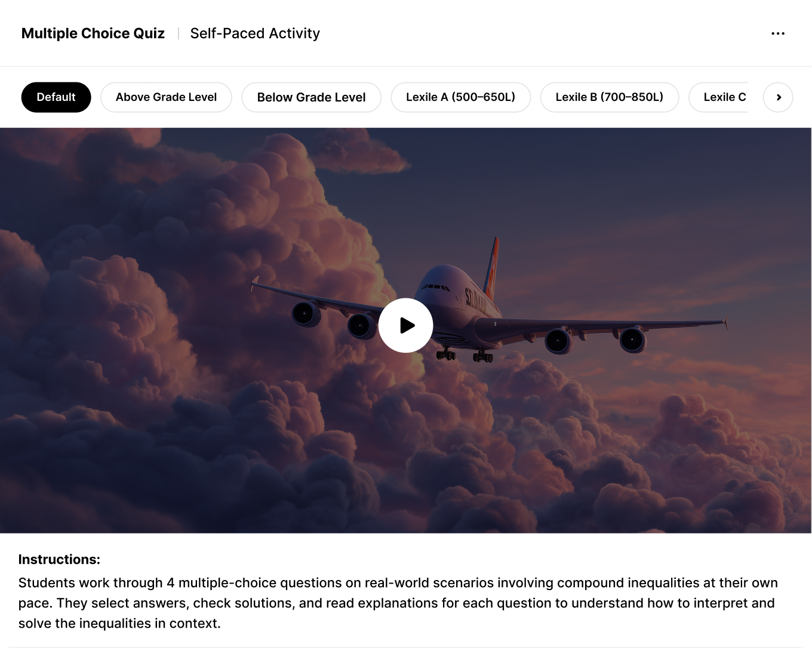The height and width of the screenshot is (648, 812).
Task: Select the partially visible Lexile C pill
Action: (719, 97)
